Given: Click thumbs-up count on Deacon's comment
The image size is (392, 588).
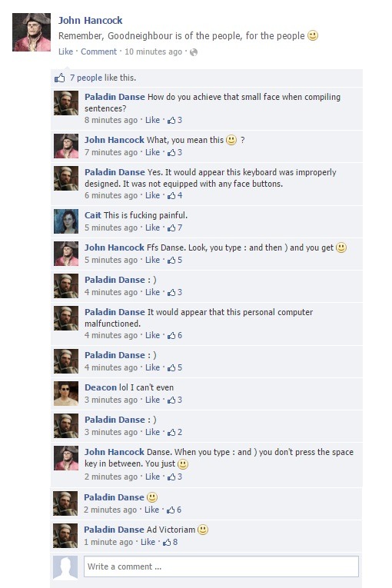Looking at the screenshot, I should (174, 400).
